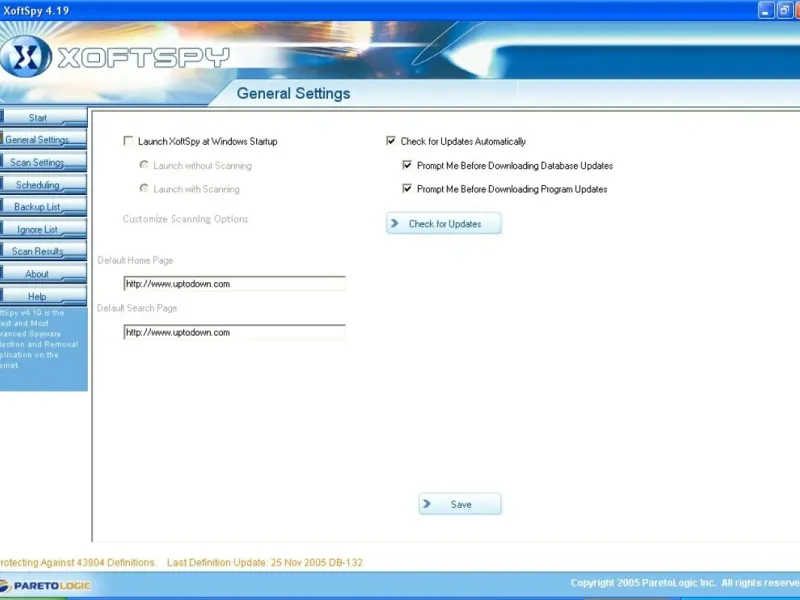Restore down the XoftSpy window

784,10
